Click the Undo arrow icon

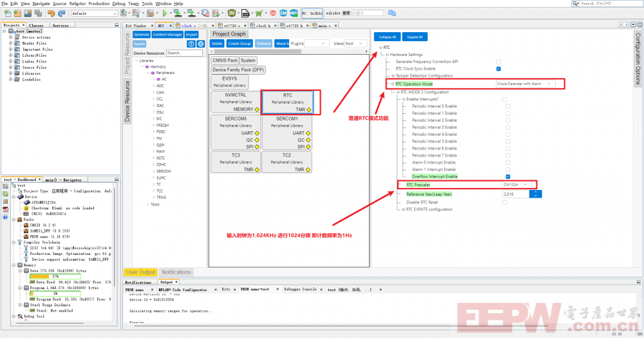[52, 13]
